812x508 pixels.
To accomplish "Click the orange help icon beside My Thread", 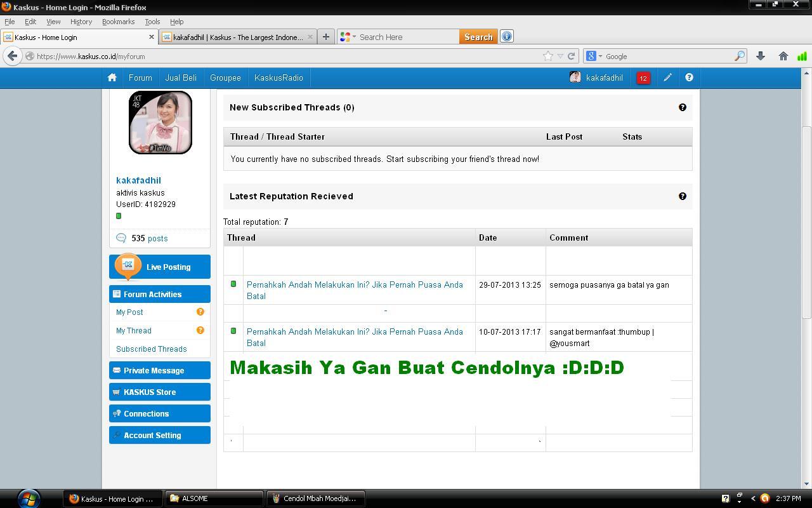I will pos(200,330).
